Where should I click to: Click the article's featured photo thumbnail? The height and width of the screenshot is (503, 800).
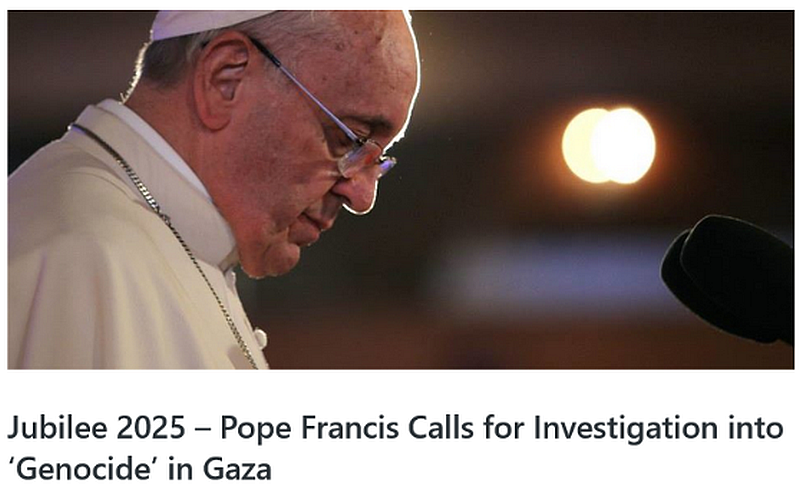tap(401, 189)
